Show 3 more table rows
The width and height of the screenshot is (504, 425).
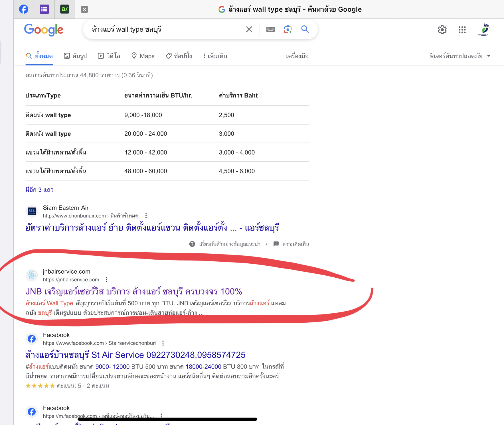(40, 190)
